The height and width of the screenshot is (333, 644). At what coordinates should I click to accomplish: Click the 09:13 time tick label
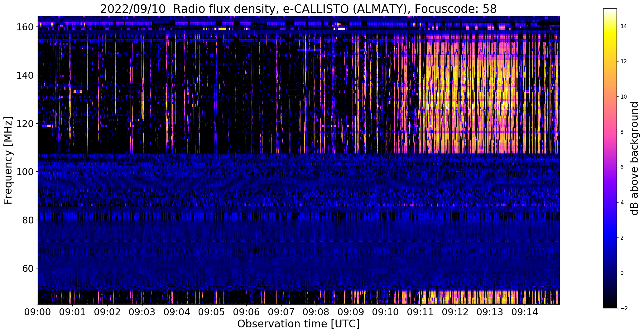(490, 312)
